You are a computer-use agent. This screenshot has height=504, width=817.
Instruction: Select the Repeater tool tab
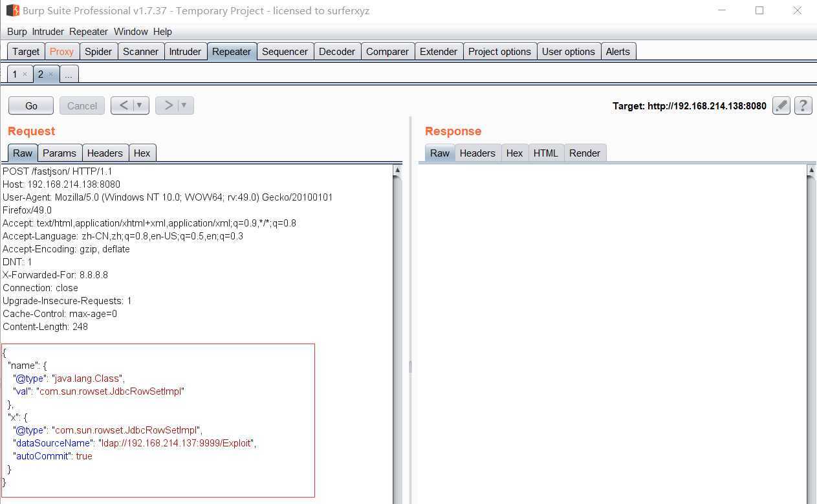pyautogui.click(x=232, y=52)
